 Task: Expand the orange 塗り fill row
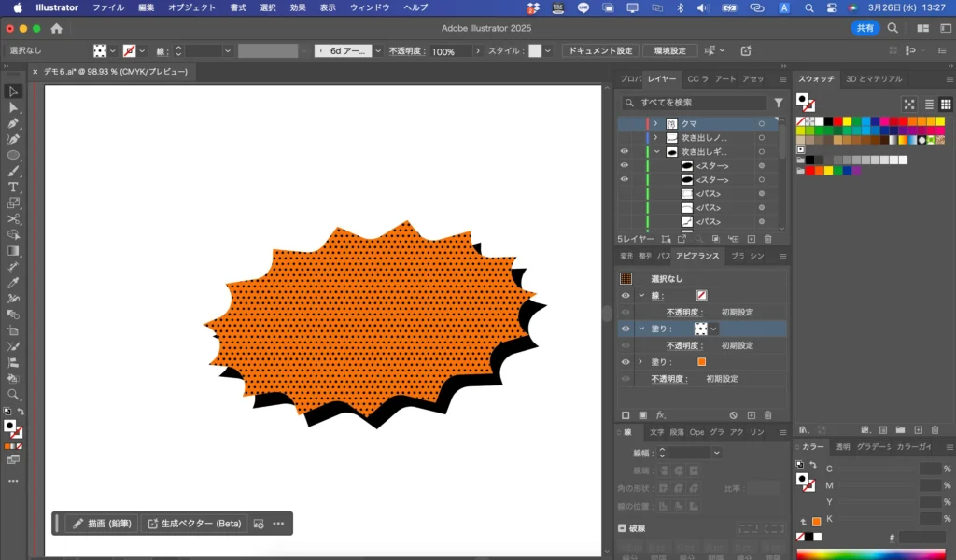[640, 362]
